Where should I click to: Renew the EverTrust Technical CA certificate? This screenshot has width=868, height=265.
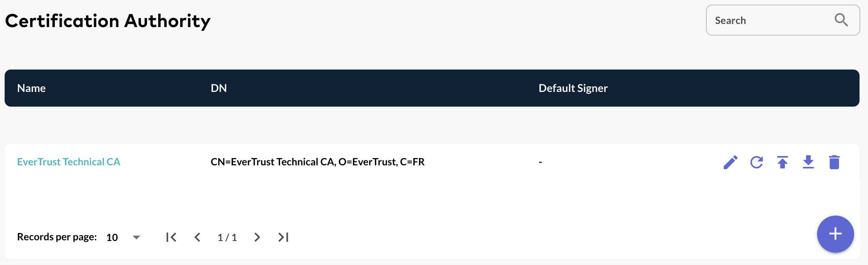pyautogui.click(x=757, y=162)
